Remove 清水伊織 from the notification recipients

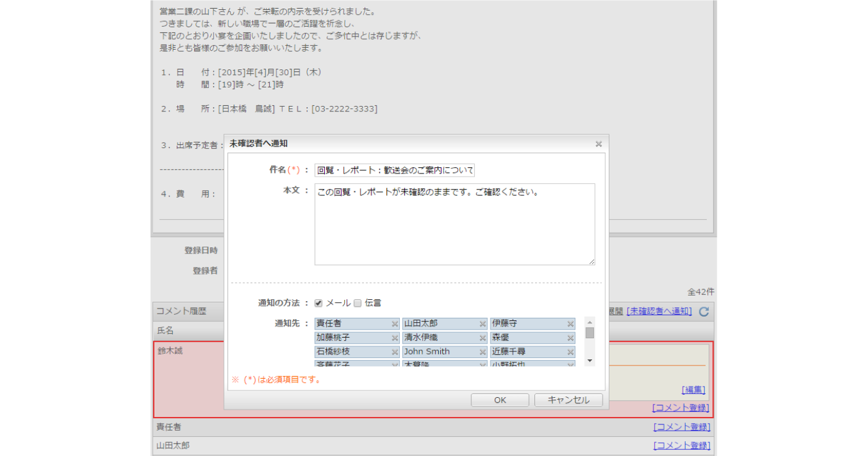coord(482,338)
